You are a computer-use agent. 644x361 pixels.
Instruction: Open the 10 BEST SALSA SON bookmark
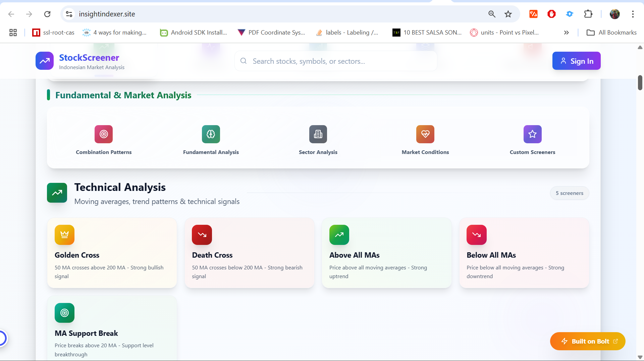point(427,33)
